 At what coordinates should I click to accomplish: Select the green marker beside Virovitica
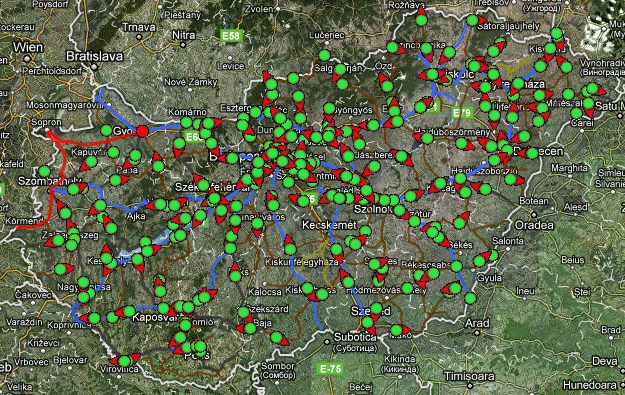124,361
